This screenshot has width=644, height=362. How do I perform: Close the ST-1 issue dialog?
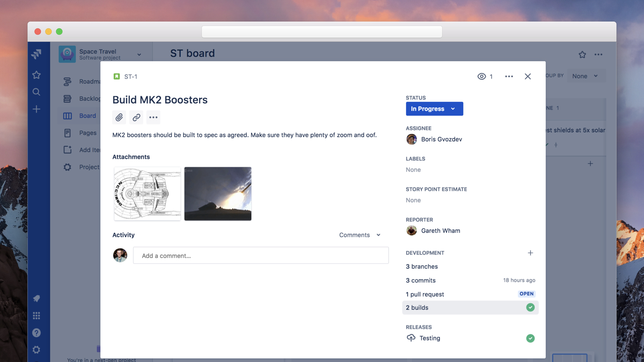coord(528,76)
